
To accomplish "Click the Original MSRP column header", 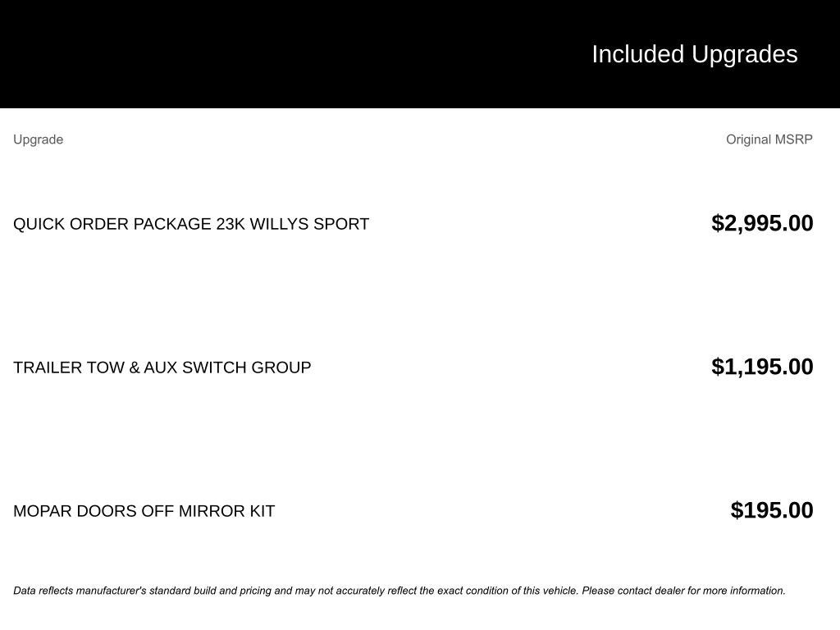I will pyautogui.click(x=769, y=139).
